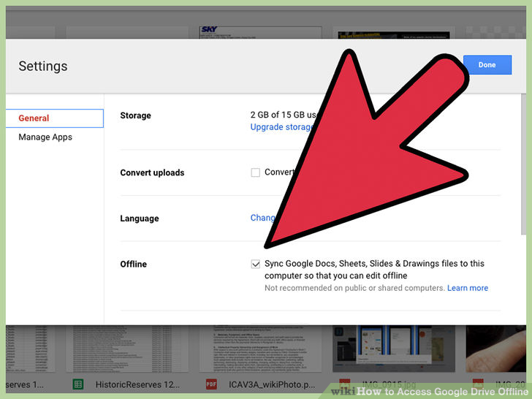532x399 pixels.
Task: Click the blue Done button
Action: click(x=487, y=65)
